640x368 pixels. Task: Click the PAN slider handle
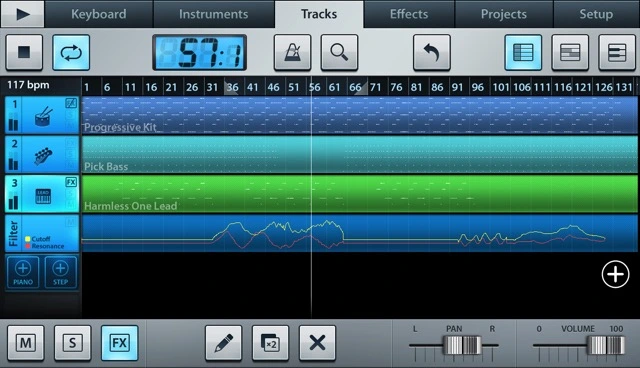coord(462,345)
